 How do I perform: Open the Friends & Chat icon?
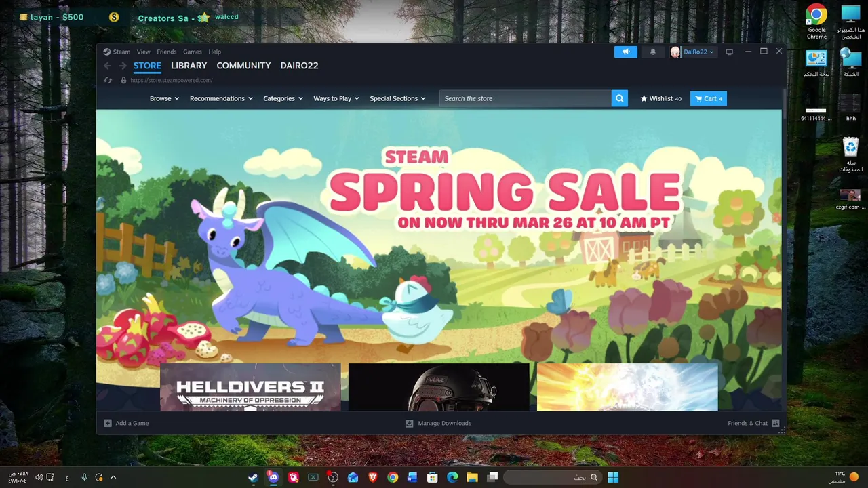pyautogui.click(x=775, y=423)
